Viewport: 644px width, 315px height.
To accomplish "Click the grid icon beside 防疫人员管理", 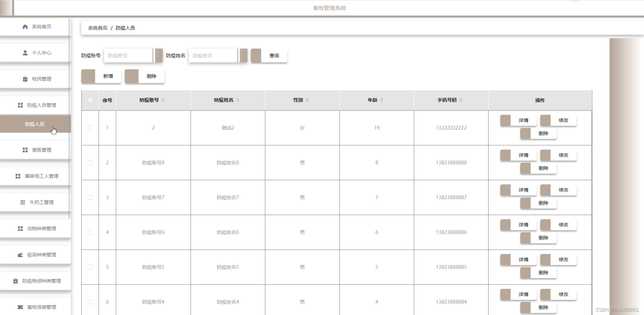I will coord(20,105).
